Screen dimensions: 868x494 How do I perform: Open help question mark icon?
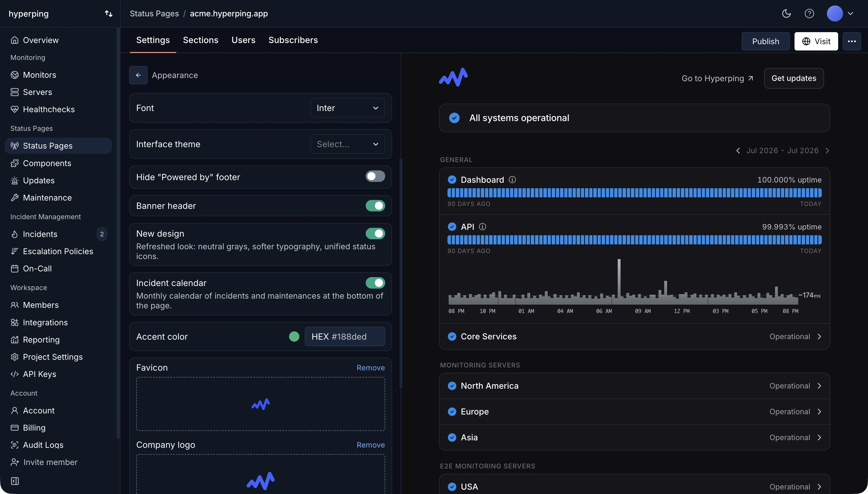pyautogui.click(x=809, y=13)
